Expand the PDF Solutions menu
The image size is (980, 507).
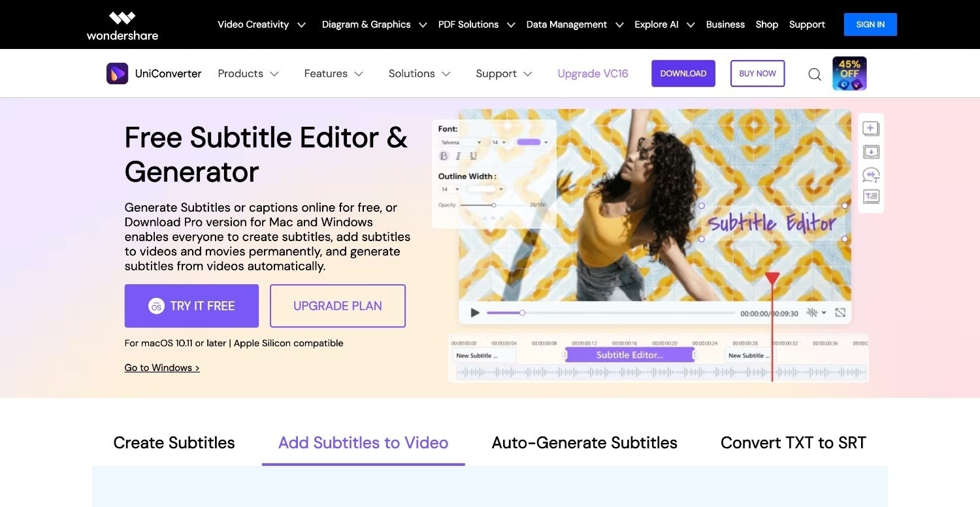pyautogui.click(x=477, y=25)
